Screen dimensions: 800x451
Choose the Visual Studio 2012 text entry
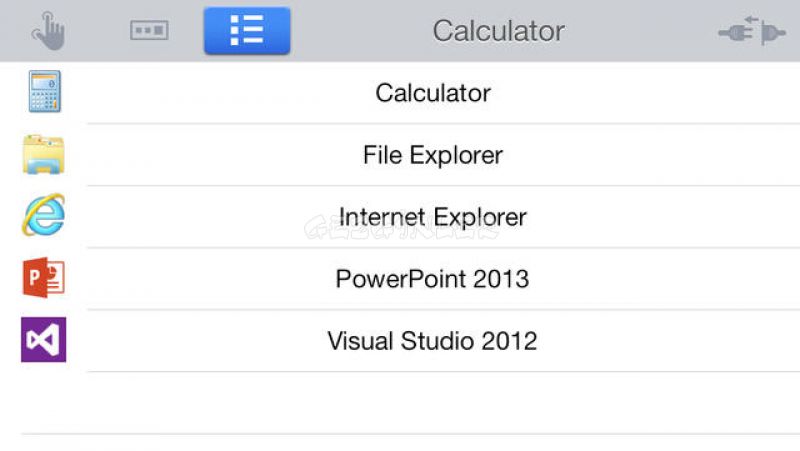coord(432,341)
